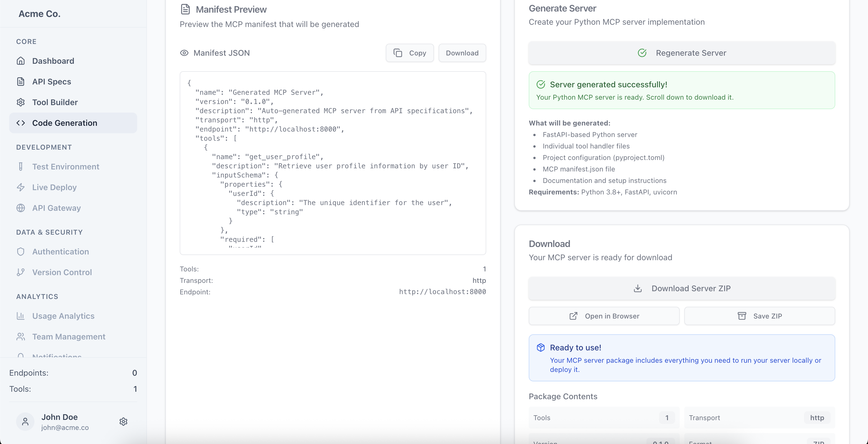Click the API Gateway globe icon
Viewport: 868px width, 444px height.
[x=21, y=208]
